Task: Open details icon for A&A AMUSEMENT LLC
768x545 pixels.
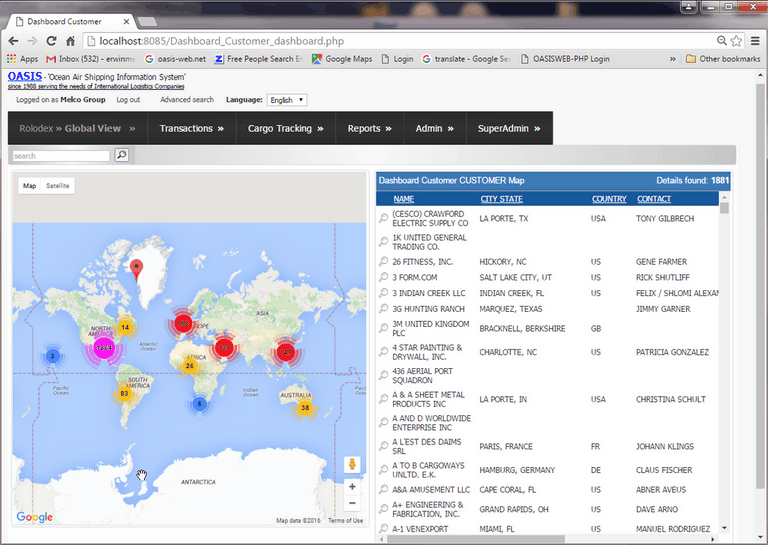Action: coord(384,489)
